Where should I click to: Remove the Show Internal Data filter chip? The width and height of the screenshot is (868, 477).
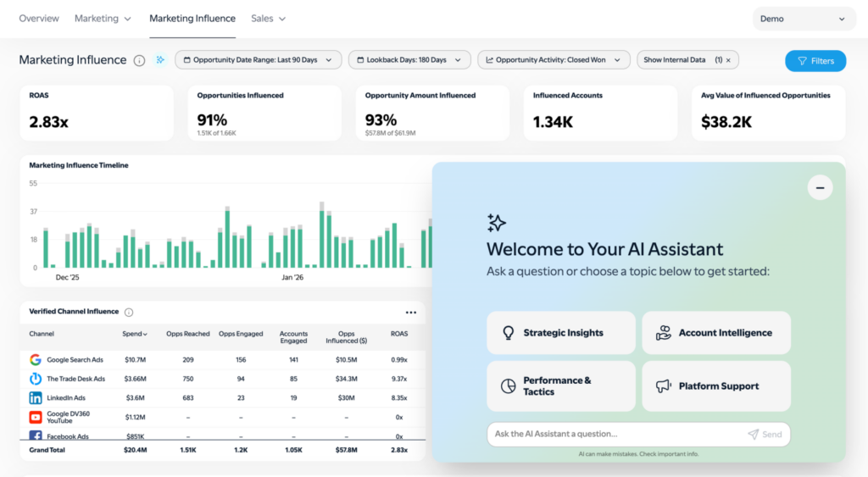click(x=728, y=60)
